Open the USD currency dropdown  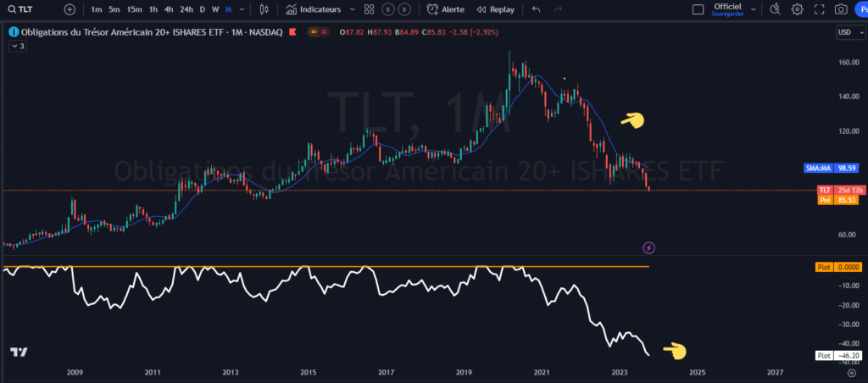(849, 33)
